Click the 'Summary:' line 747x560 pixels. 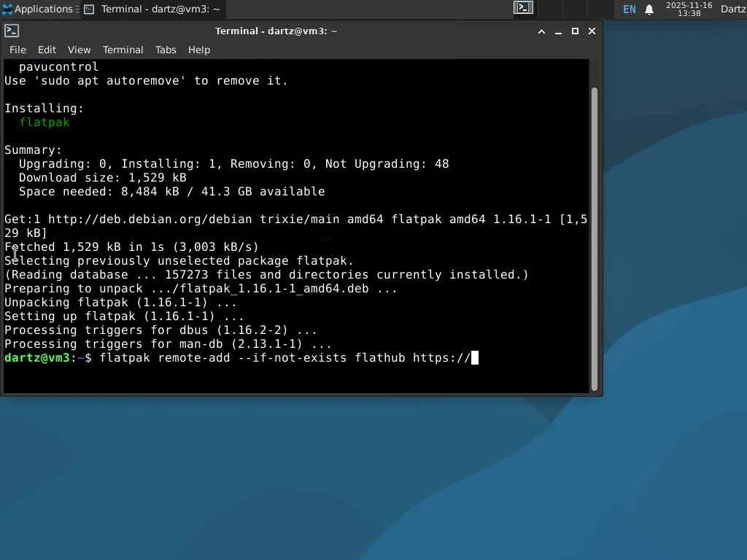pos(33,150)
